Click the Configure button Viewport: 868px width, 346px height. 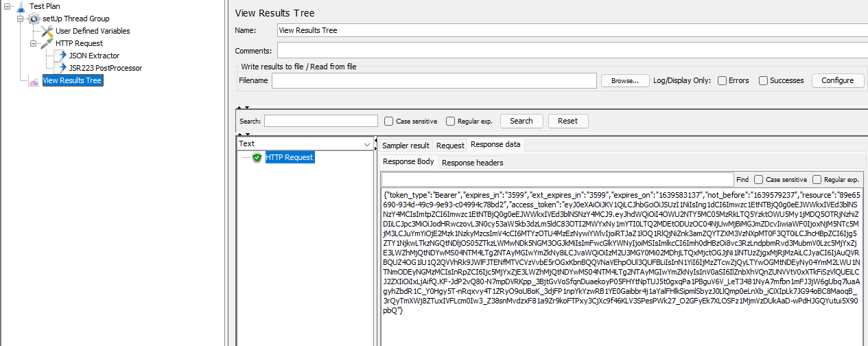pos(838,80)
